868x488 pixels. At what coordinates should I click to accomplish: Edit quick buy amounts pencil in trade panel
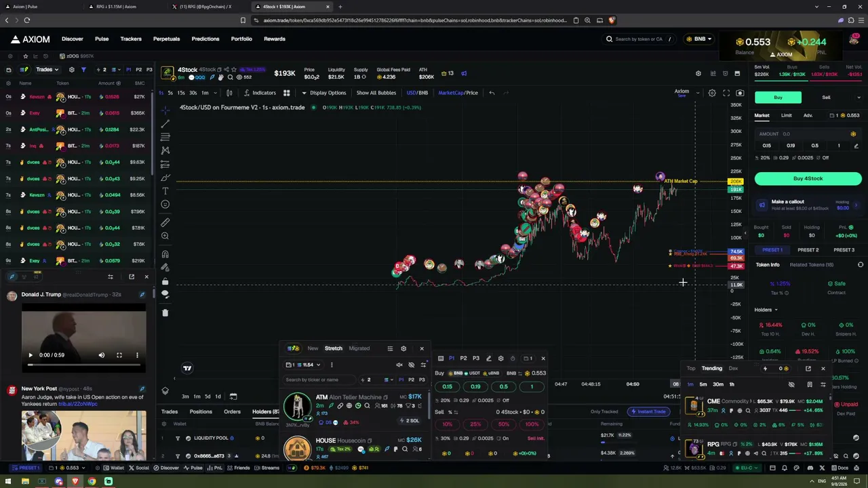[856, 146]
